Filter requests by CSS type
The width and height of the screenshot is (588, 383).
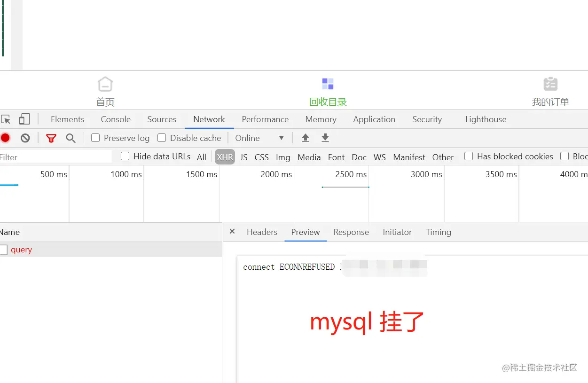click(262, 157)
